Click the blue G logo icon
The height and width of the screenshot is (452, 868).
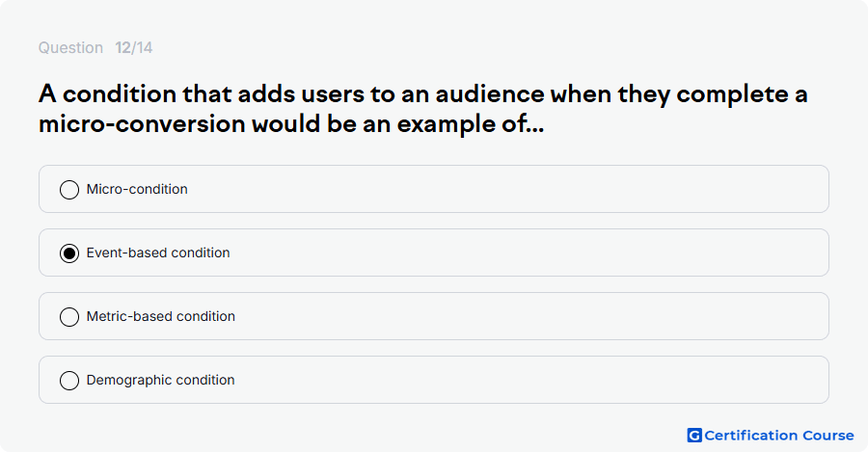pyautogui.click(x=694, y=436)
